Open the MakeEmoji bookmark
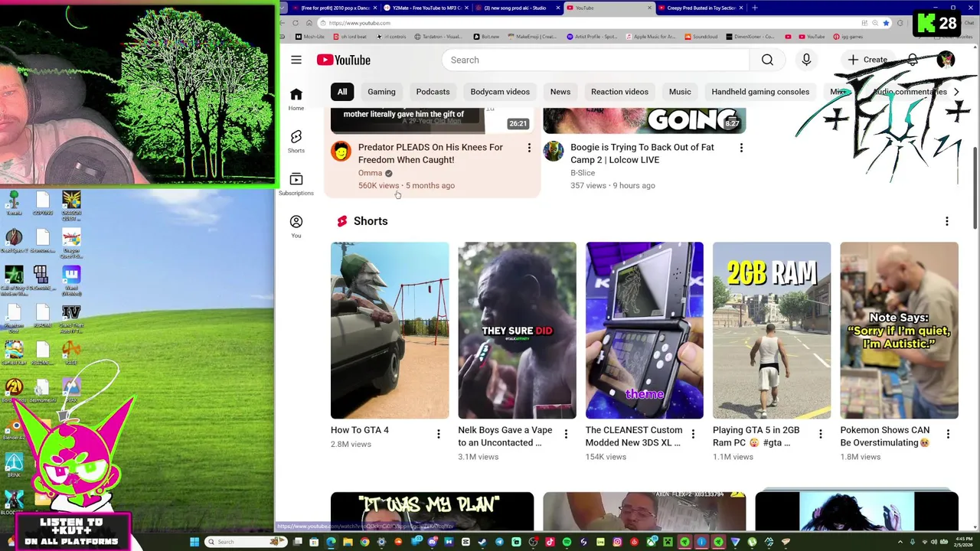Image resolution: width=980 pixels, height=551 pixels. pos(533,37)
